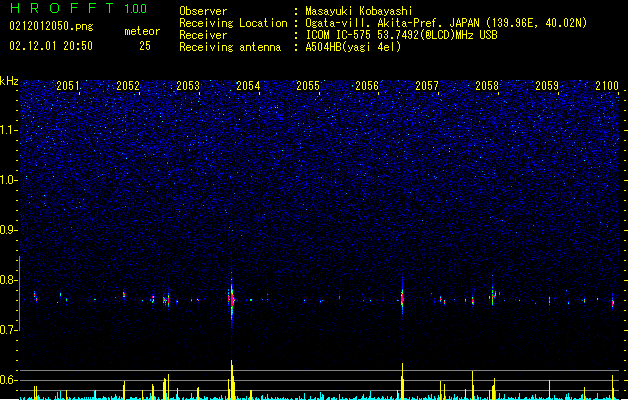Click the HROFFT 1.0.0 title text
The height and width of the screenshot is (400, 629).
tap(79, 8)
